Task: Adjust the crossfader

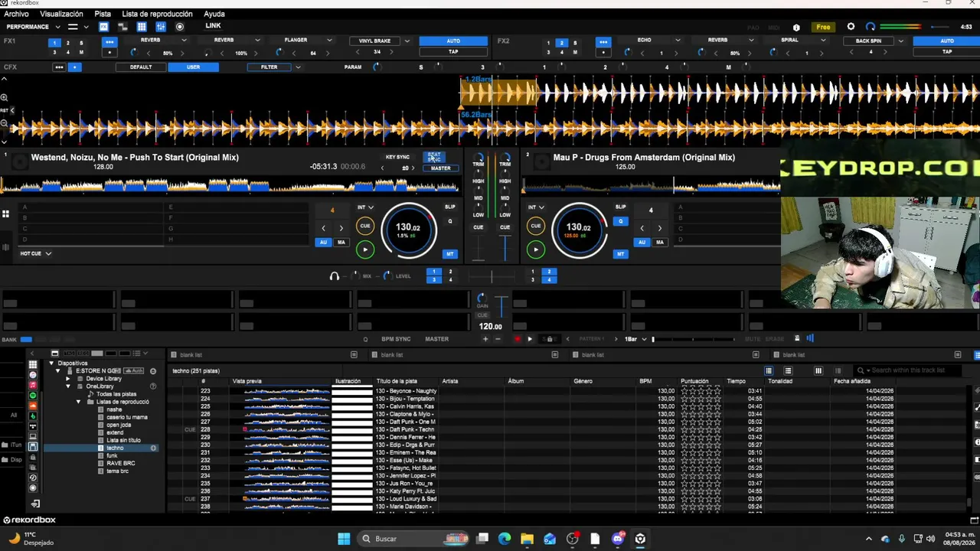Action: [492, 276]
